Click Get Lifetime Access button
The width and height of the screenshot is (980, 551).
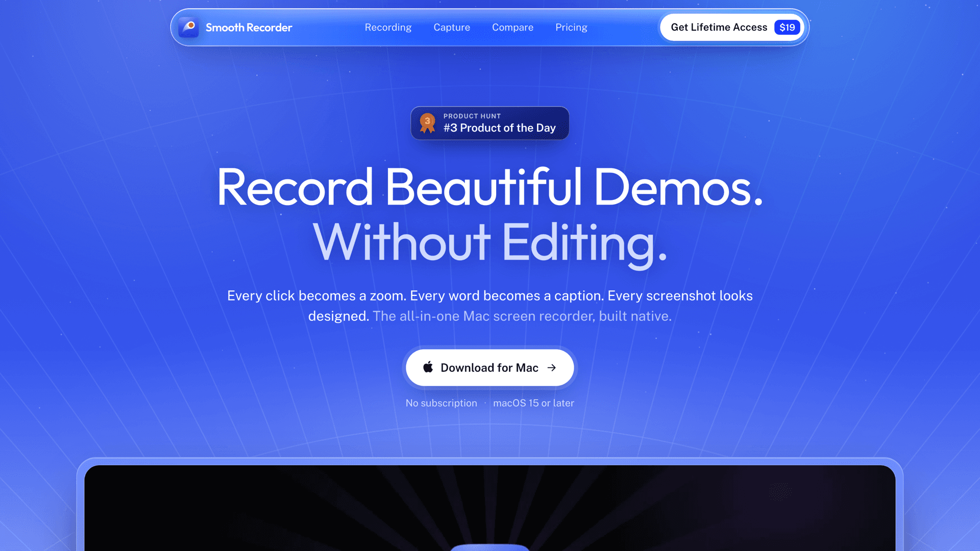click(732, 28)
